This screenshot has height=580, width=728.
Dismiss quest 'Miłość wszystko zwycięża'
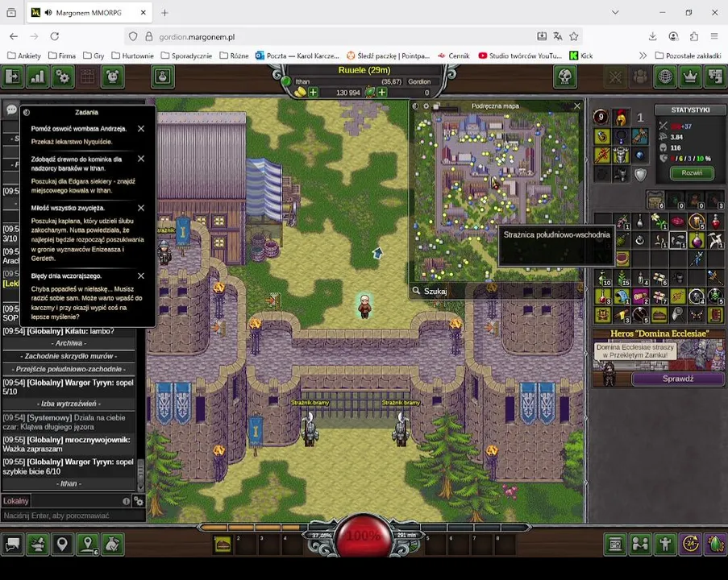(141, 208)
